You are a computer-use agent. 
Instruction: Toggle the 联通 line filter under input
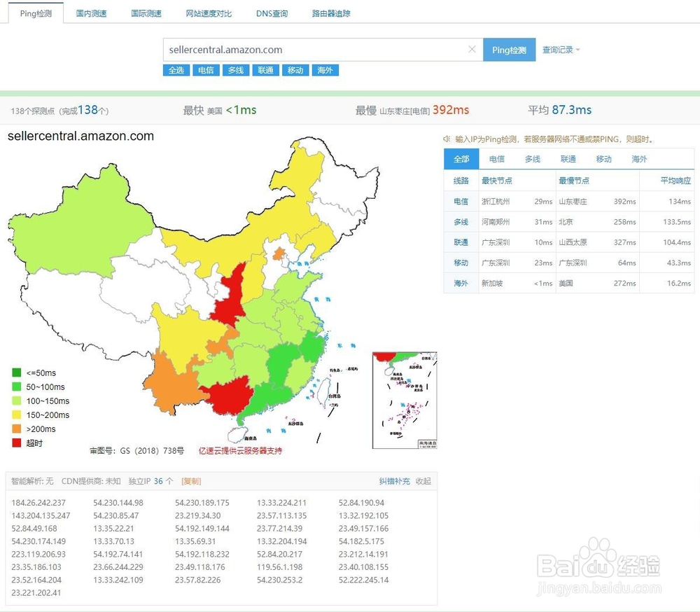pos(265,70)
